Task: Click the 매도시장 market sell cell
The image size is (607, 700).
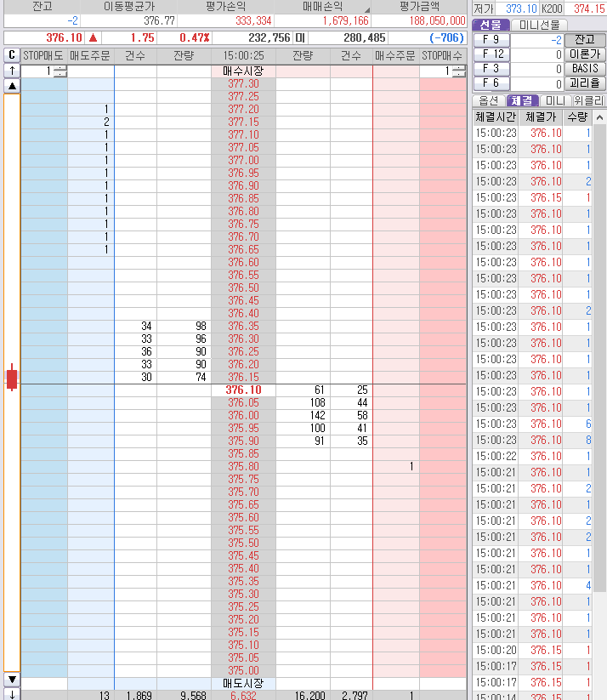Action: tap(243, 683)
